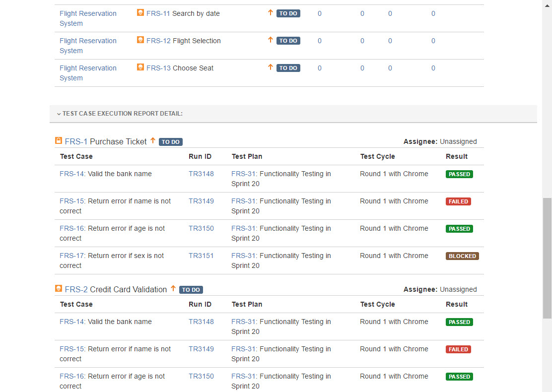Click the FRS-11 story type icon
This screenshot has height=392, width=552.
click(x=140, y=13)
